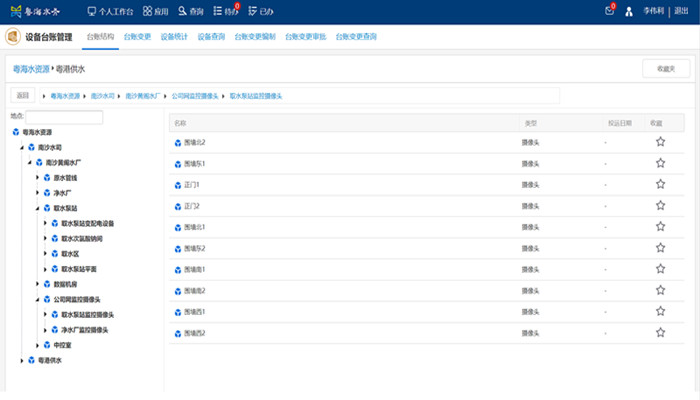The width and height of the screenshot is (700, 400).
Task: Click the 收藏夹 button
Action: [x=665, y=68]
